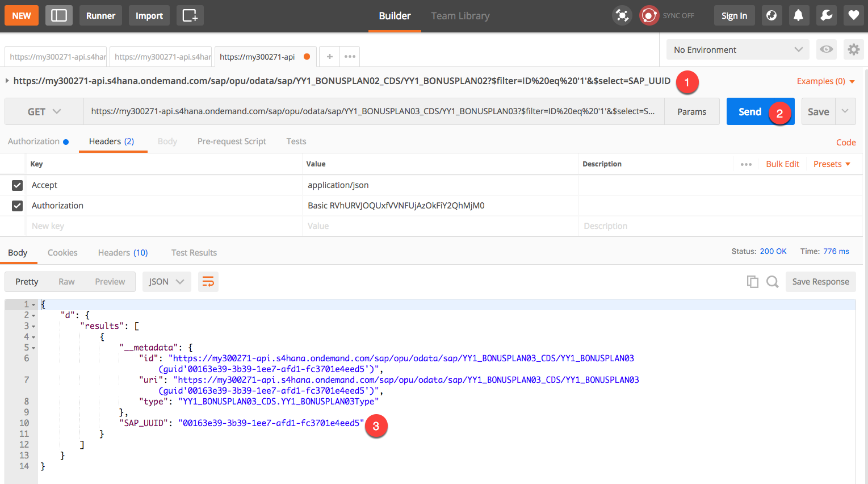Switch to the Team Library tab
The image size is (868, 484).
pos(460,16)
